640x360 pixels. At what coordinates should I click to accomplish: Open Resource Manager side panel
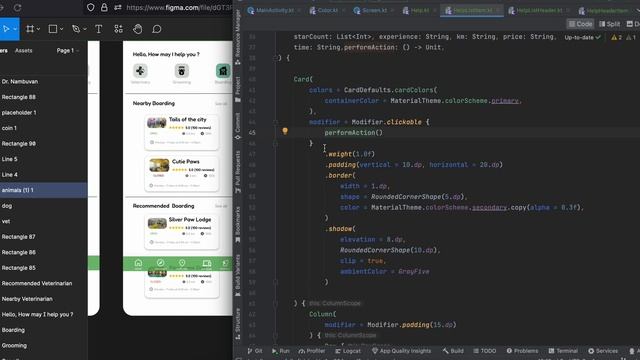[x=238, y=37]
